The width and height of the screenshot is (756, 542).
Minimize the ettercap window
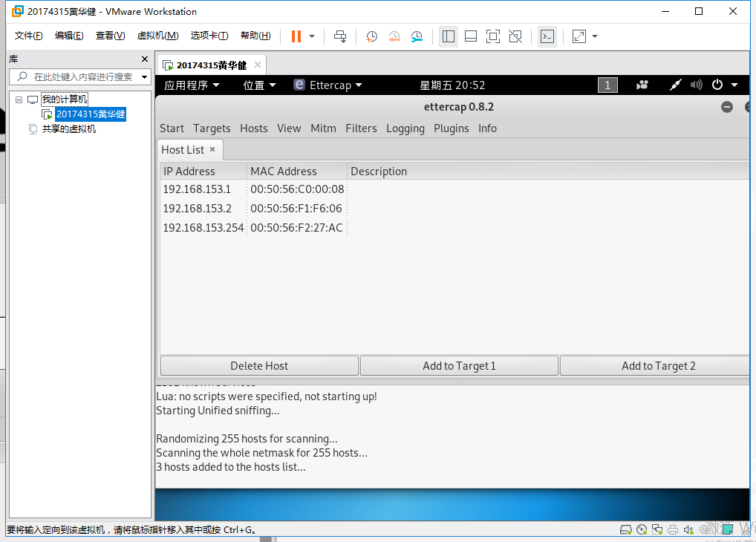coord(727,107)
